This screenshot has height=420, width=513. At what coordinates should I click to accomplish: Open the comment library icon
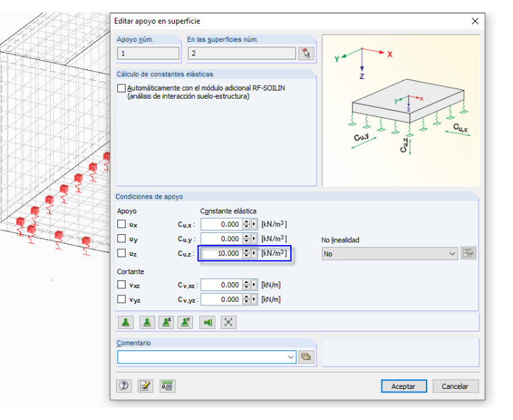[306, 357]
